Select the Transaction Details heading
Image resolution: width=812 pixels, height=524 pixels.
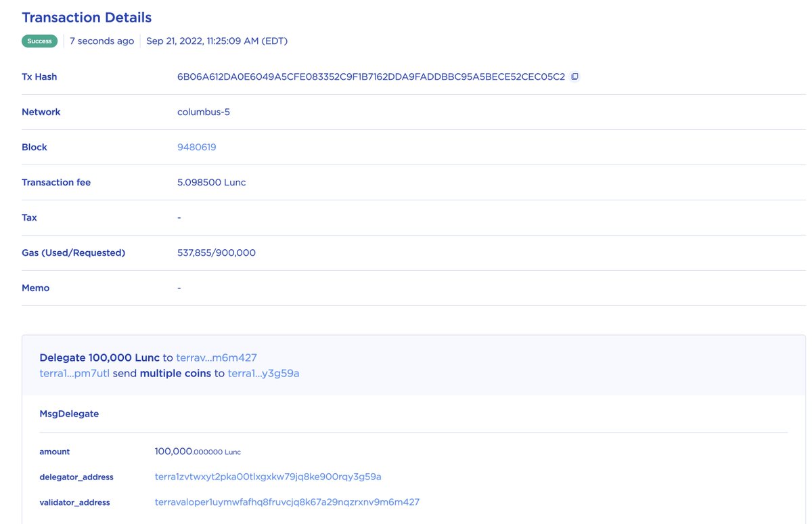tap(87, 18)
